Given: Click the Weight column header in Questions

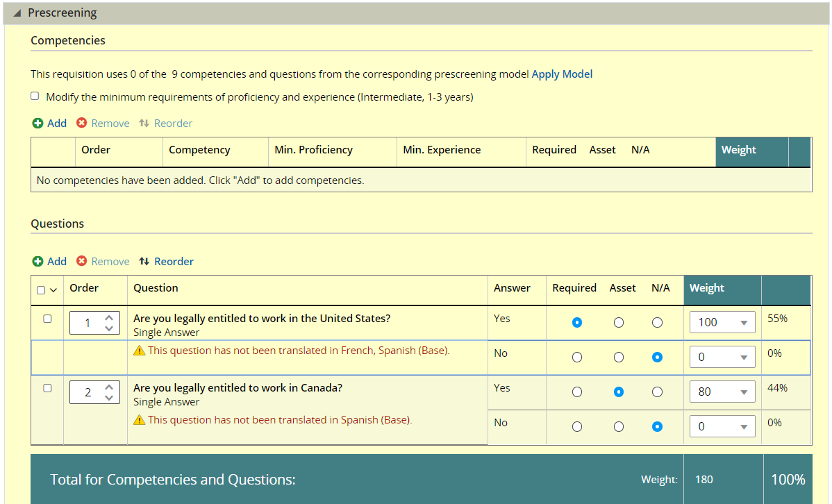Looking at the screenshot, I should [707, 288].
